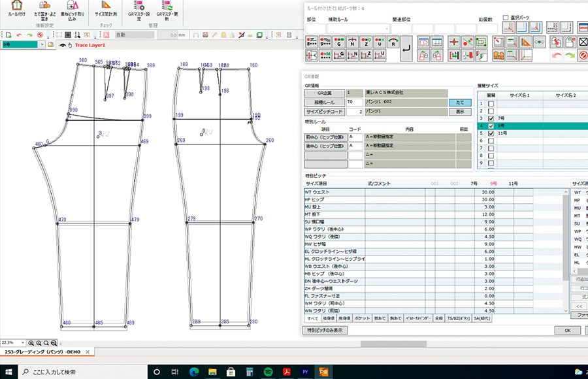The image size is (588, 379).
Task: Uncheck the 7号 size checkbox
Action: click(x=491, y=118)
